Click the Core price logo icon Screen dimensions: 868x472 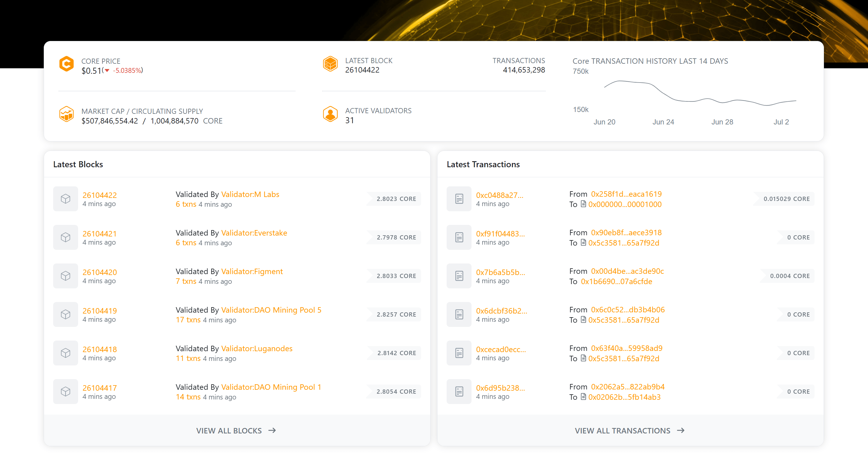tap(66, 64)
